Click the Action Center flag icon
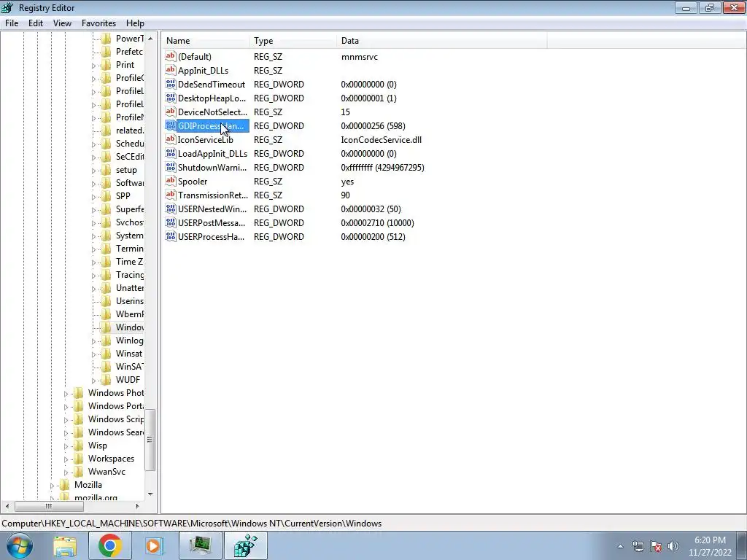The width and height of the screenshot is (747, 560). 656,546
